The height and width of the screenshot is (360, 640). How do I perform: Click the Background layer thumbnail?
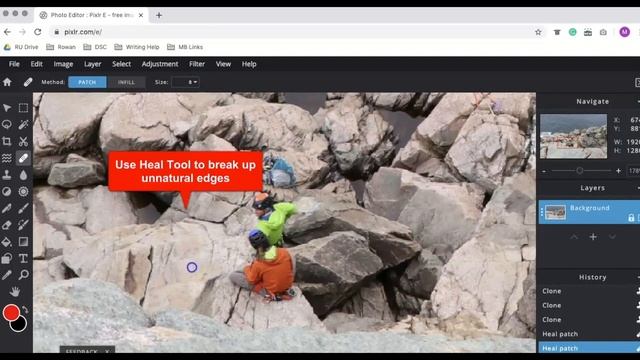pos(555,212)
